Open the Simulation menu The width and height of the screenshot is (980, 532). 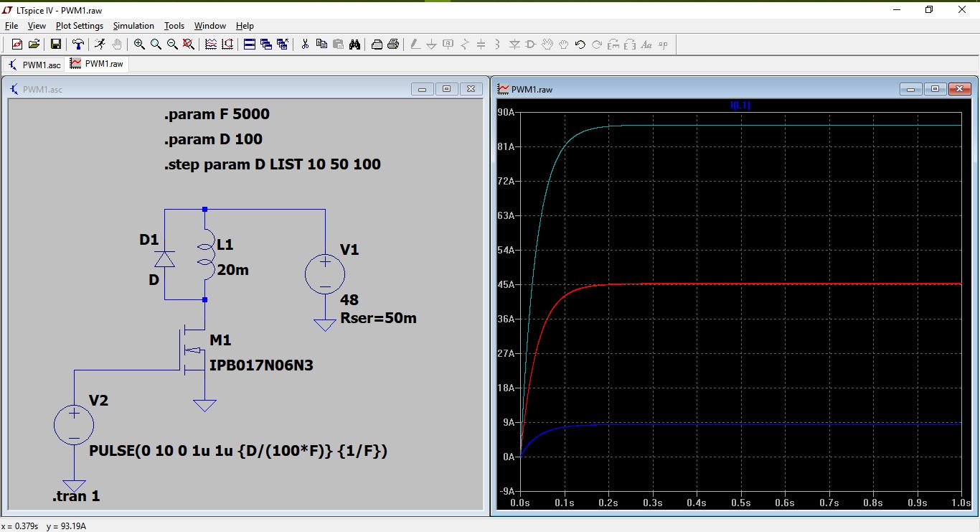pyautogui.click(x=133, y=26)
